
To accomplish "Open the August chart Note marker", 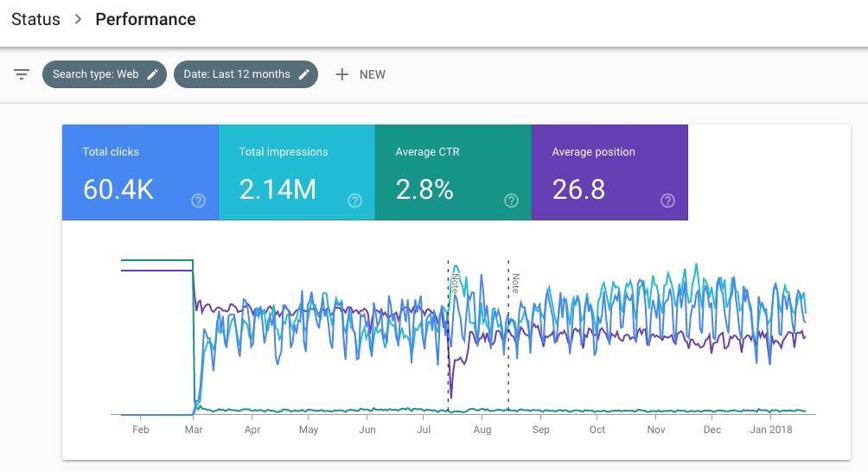I will tap(514, 284).
